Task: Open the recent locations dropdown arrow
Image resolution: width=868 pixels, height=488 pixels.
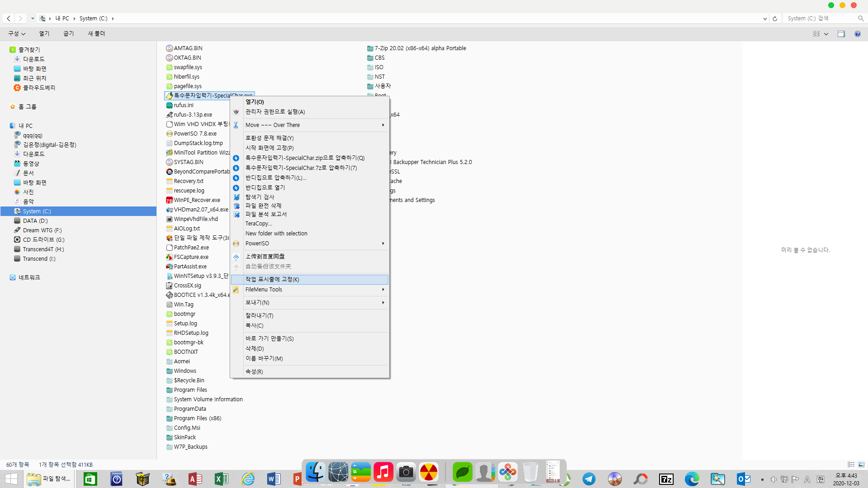Action: tap(33, 19)
